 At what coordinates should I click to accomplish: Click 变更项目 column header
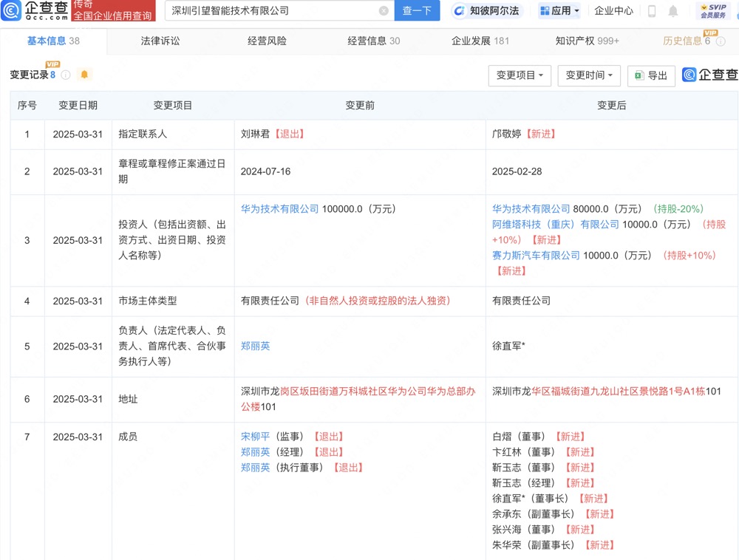[173, 106]
